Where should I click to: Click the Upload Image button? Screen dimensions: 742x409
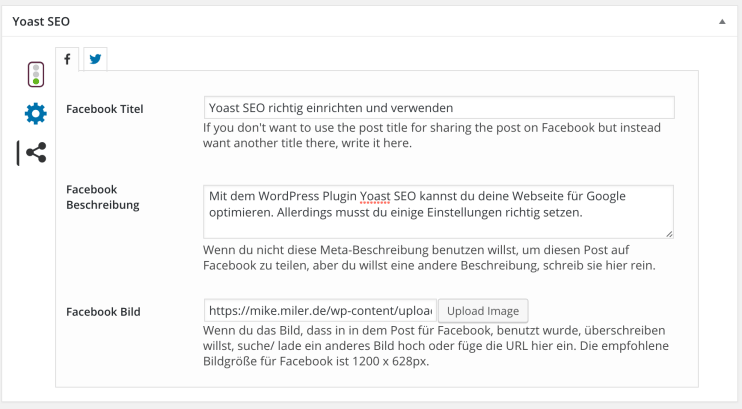tap(483, 311)
